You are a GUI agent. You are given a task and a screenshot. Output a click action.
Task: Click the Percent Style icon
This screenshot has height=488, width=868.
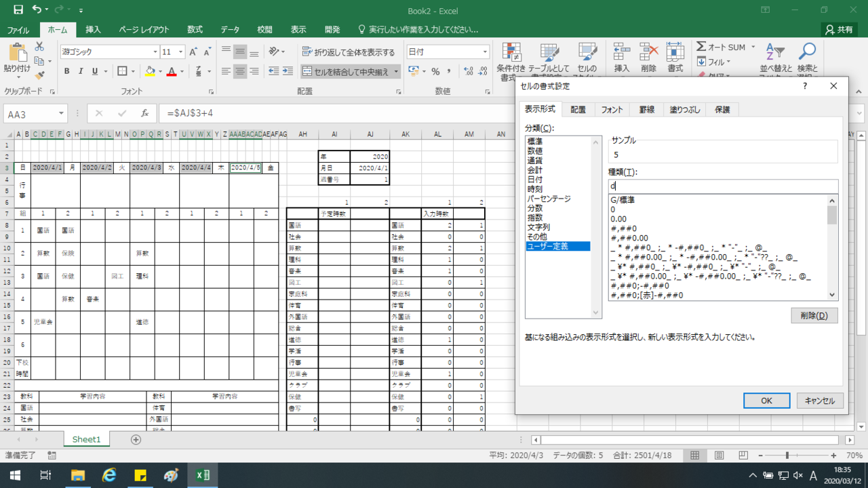tap(435, 71)
